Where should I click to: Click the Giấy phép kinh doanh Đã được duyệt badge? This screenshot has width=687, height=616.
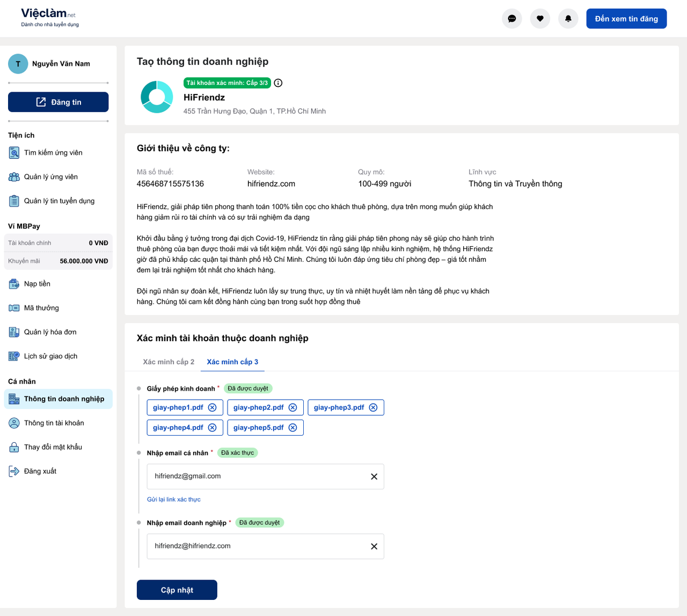247,388
